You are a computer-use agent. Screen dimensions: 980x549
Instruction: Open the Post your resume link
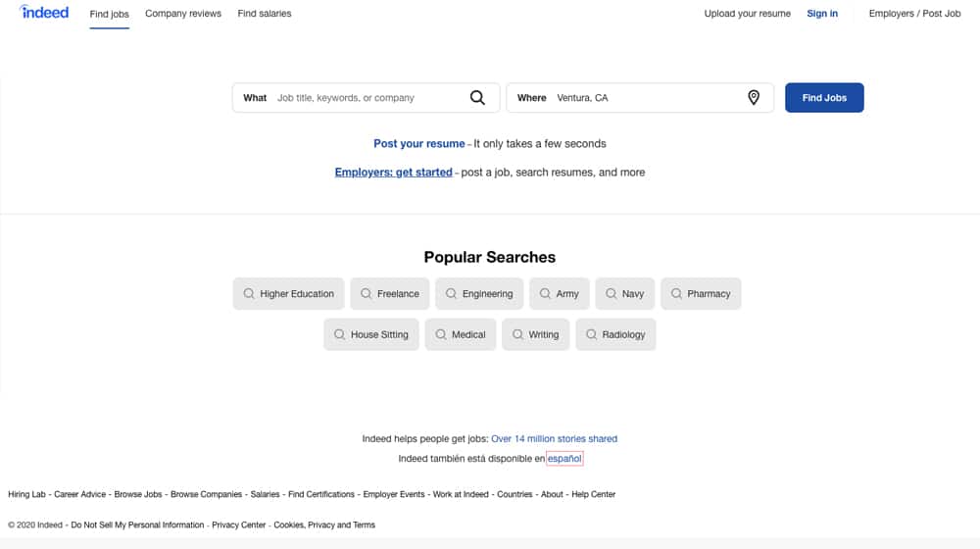tap(419, 143)
